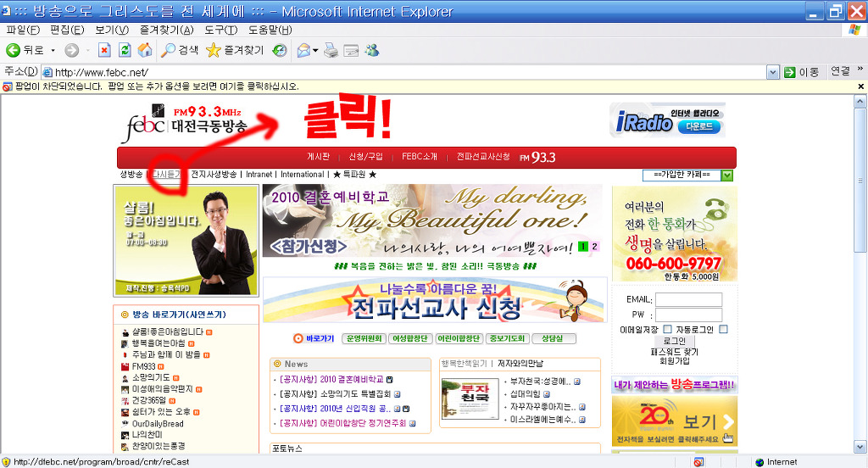Click 참가신청 on the wedding school banner
Image resolution: width=868 pixels, height=468 pixels.
click(x=309, y=246)
